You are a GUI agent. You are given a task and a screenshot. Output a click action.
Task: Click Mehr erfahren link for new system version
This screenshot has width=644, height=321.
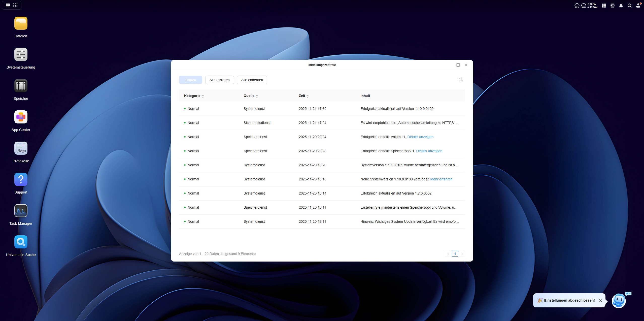(441, 179)
